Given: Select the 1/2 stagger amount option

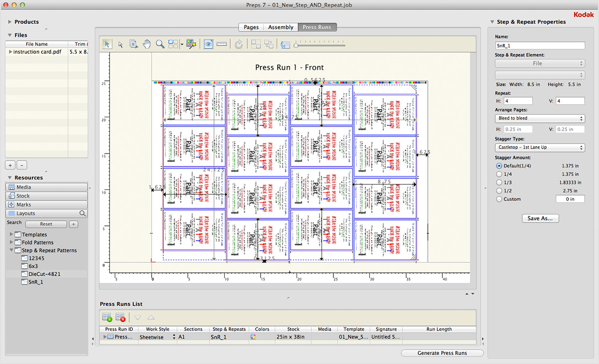Looking at the screenshot, I should pos(499,191).
